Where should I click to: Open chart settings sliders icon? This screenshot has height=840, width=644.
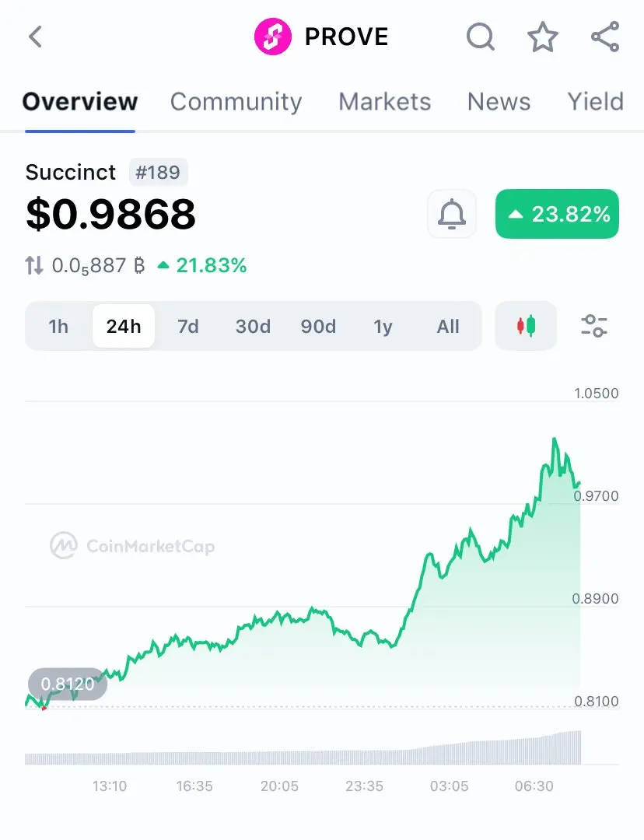[594, 326]
